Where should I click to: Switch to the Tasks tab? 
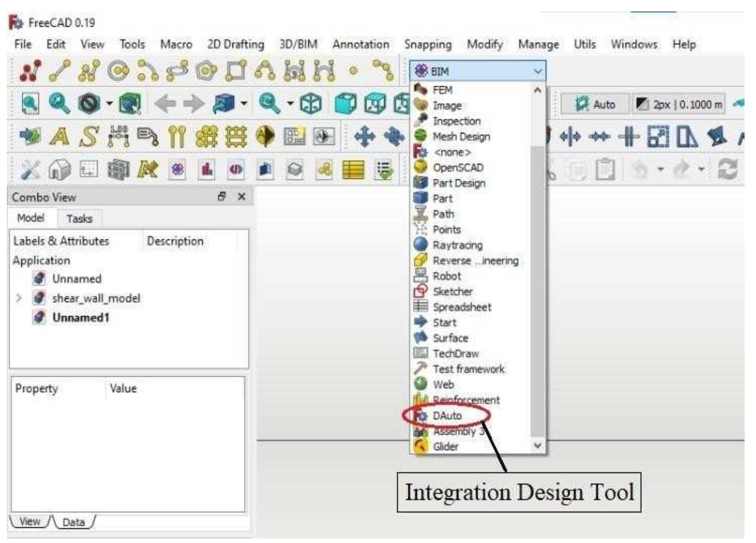point(79,219)
